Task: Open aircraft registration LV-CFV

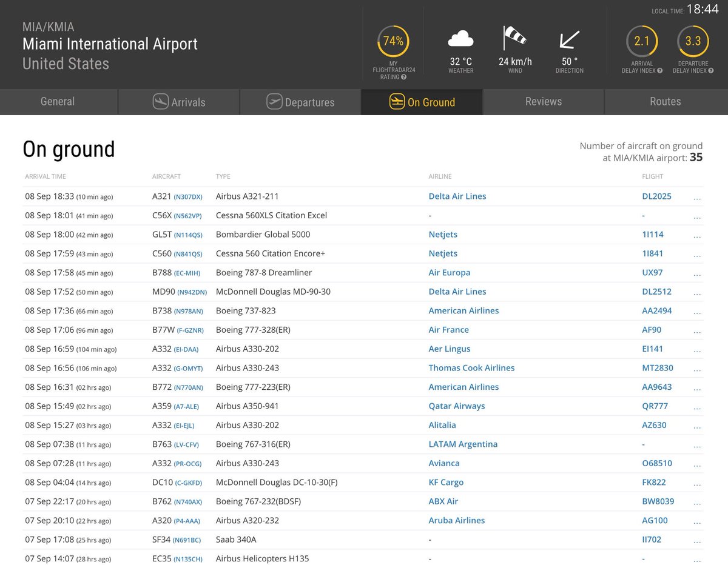Action: tap(186, 445)
